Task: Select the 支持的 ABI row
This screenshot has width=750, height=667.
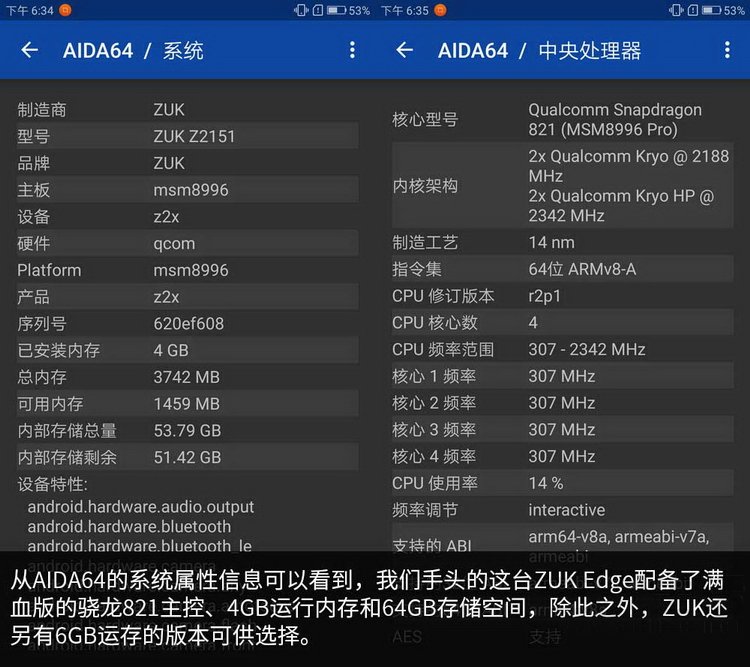Action: 562,545
